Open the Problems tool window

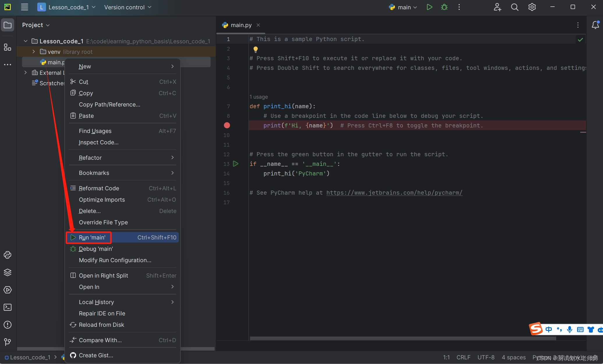click(8, 325)
